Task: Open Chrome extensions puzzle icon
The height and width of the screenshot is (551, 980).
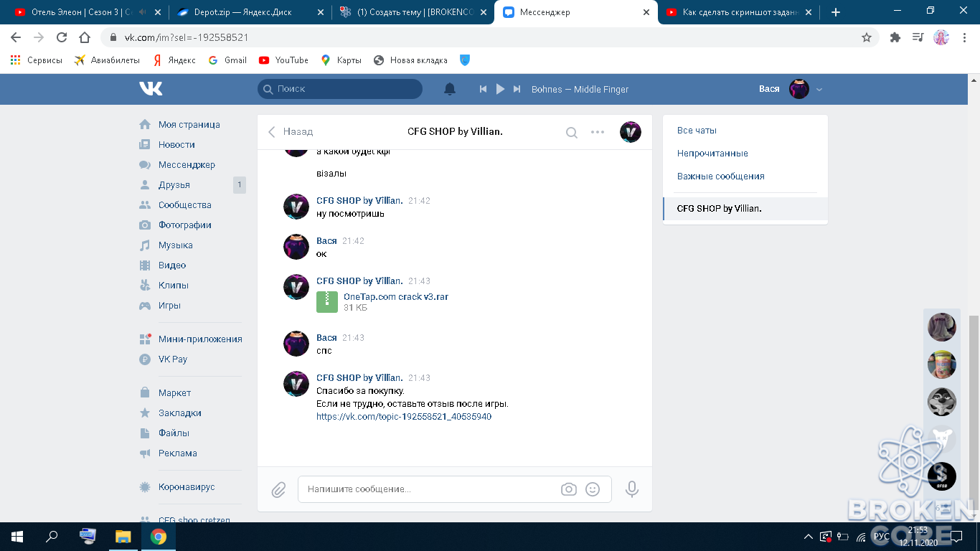Action: point(895,37)
